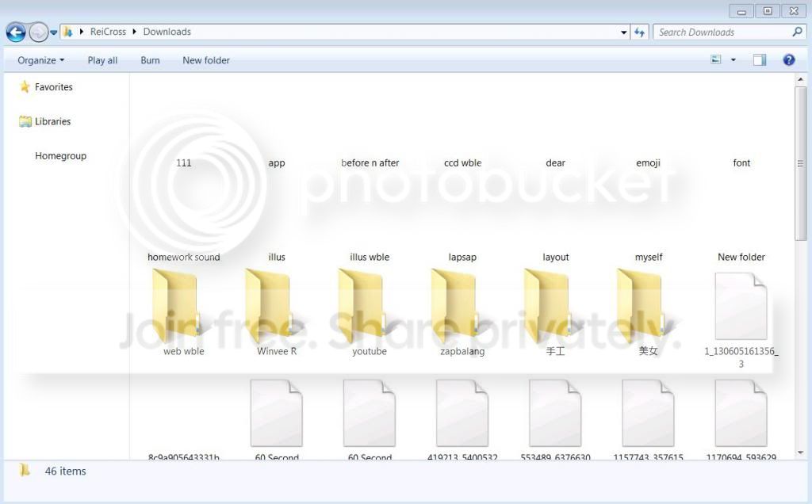The height and width of the screenshot is (504, 812).
Task: Click the Burn button
Action: coord(150,60)
